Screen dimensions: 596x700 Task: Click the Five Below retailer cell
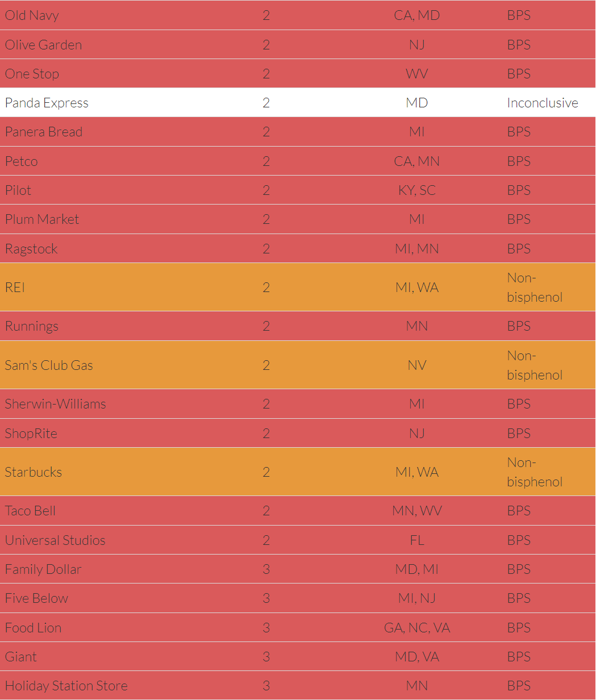pyautogui.click(x=36, y=598)
